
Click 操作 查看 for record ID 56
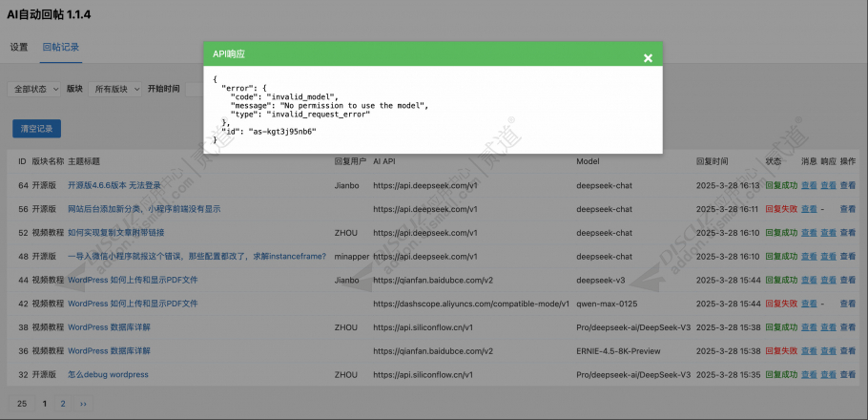point(848,209)
